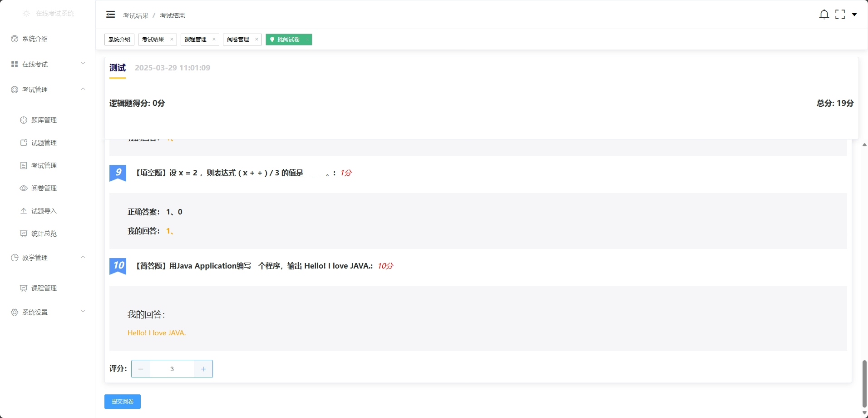Click the scrollbar down arrow

[x=864, y=413]
